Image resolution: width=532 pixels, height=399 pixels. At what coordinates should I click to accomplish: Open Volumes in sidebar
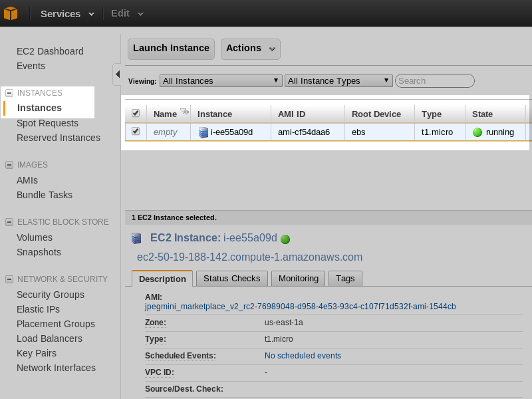point(35,237)
